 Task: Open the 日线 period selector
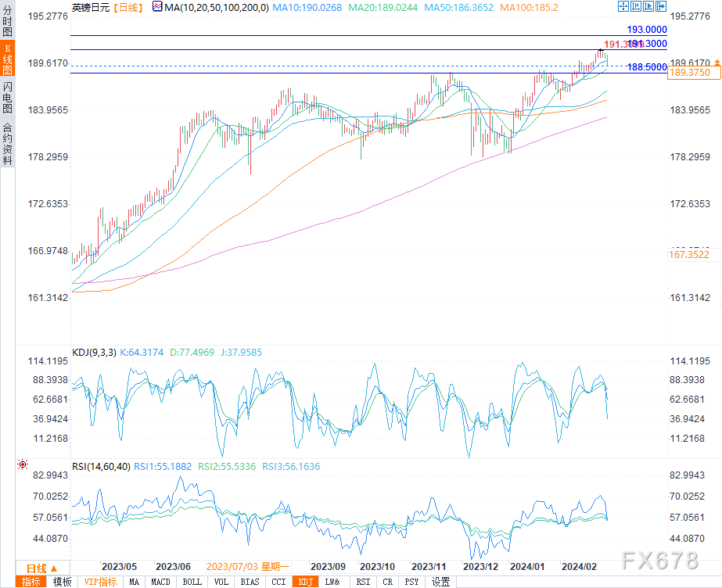36,568
